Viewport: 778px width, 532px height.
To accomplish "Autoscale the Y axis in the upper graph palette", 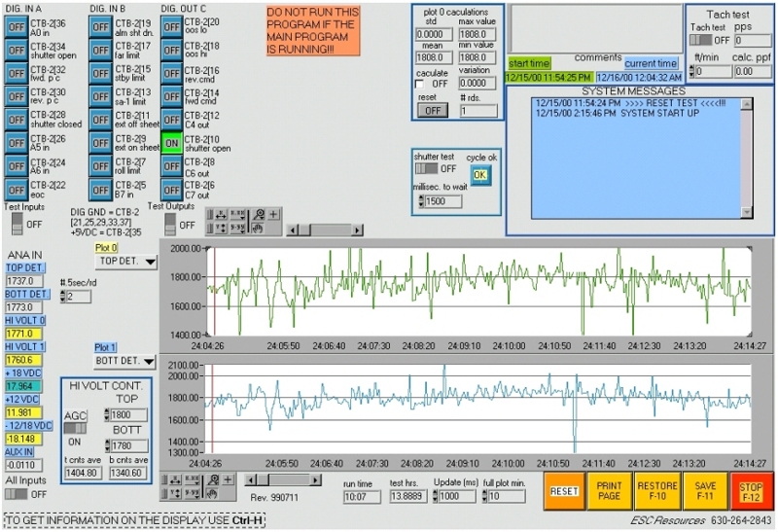I will pos(220,229).
